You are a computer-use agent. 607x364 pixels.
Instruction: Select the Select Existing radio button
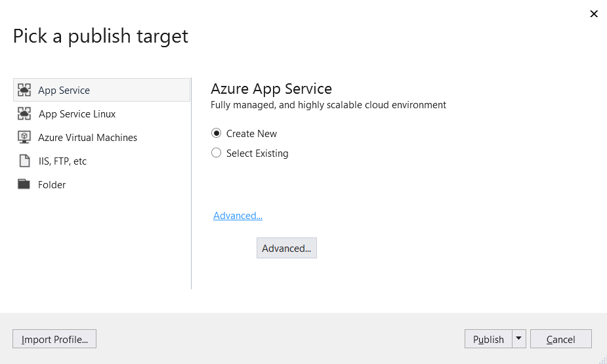(x=216, y=153)
